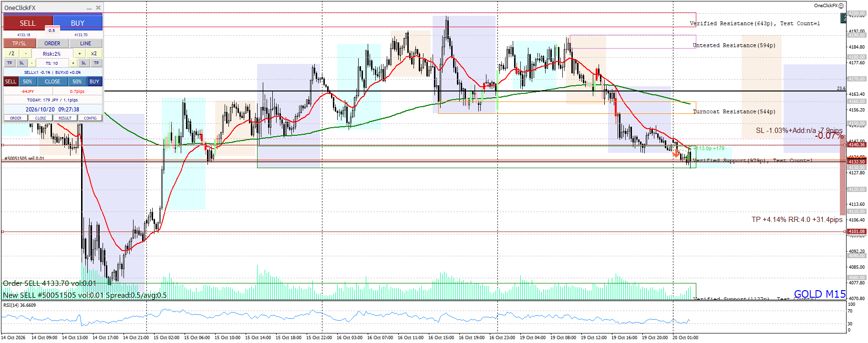Click the #50051505 sell 0.01 order label

[x=24, y=158]
